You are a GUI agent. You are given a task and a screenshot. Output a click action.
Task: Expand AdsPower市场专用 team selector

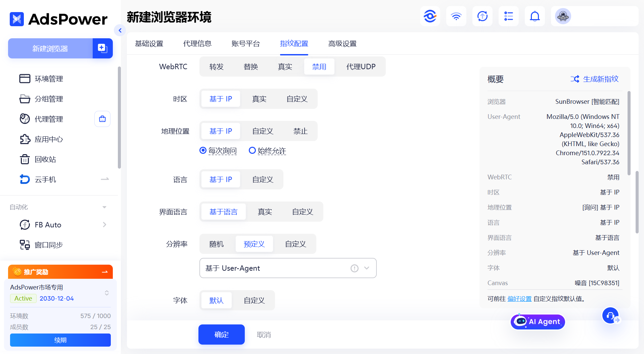click(107, 293)
